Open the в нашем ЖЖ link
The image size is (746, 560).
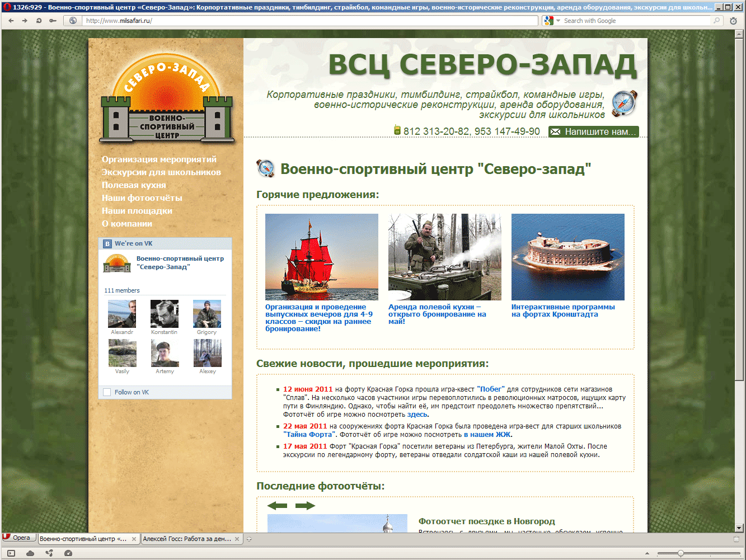tap(487, 435)
